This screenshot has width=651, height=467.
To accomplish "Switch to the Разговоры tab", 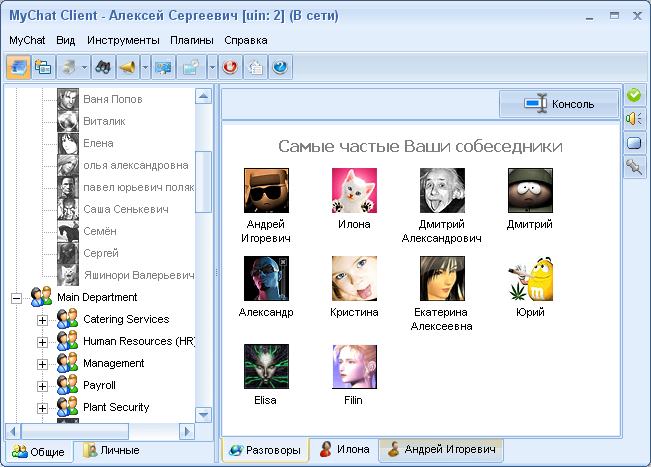I will point(265,450).
